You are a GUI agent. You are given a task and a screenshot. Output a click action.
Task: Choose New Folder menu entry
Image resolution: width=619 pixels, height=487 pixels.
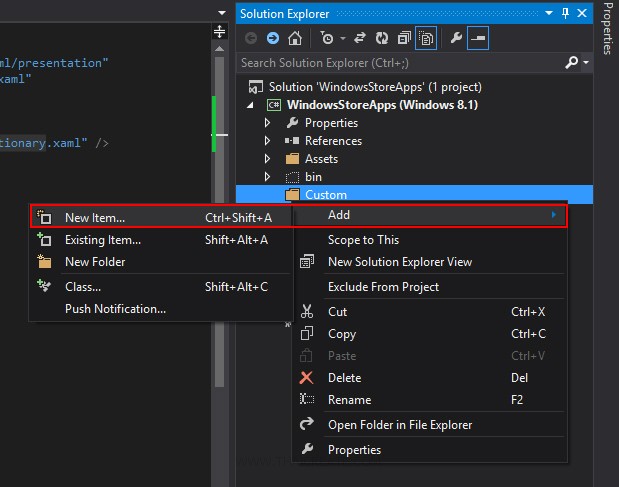pos(161,262)
